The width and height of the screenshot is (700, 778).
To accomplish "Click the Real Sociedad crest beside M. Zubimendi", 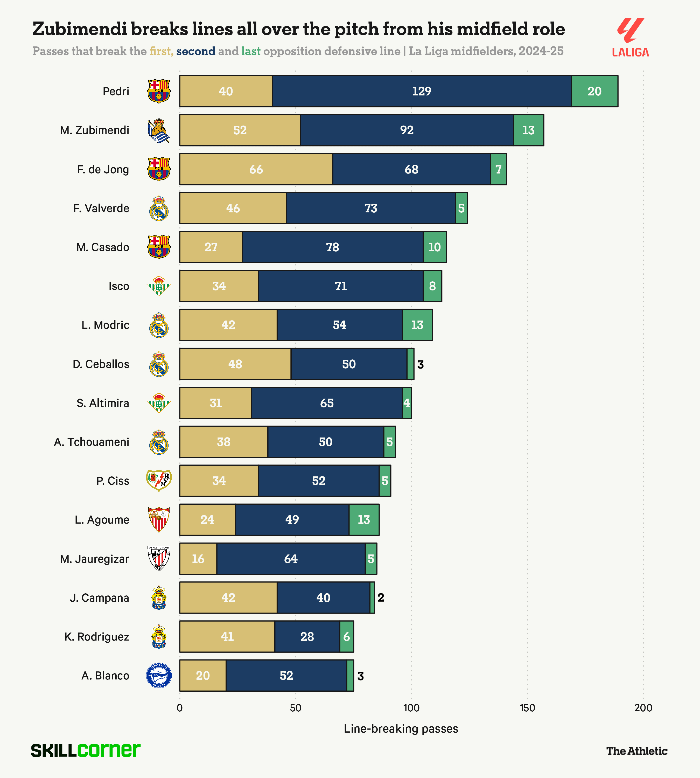I will [x=158, y=130].
